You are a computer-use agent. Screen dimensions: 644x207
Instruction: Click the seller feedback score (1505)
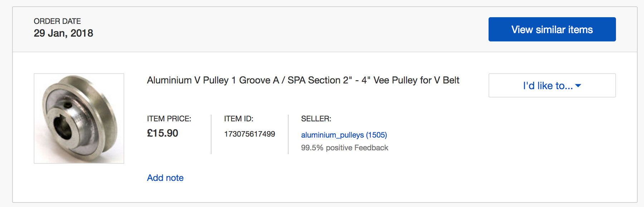(x=376, y=135)
